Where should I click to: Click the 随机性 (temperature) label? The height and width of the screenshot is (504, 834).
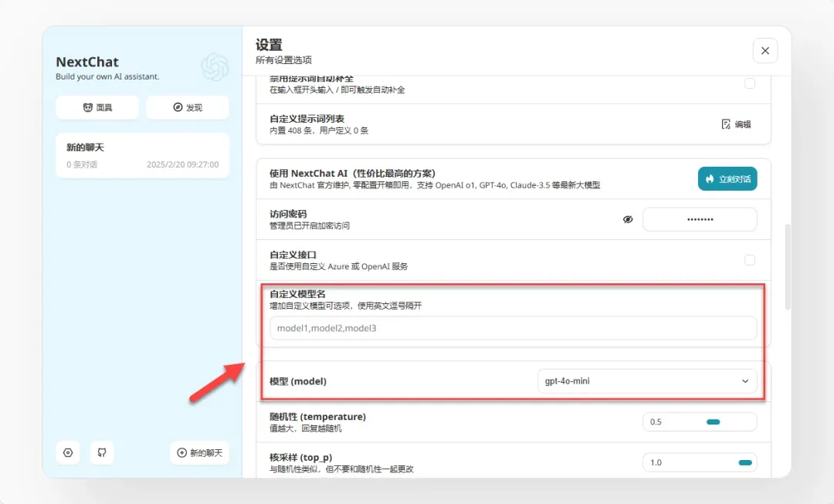(317, 416)
